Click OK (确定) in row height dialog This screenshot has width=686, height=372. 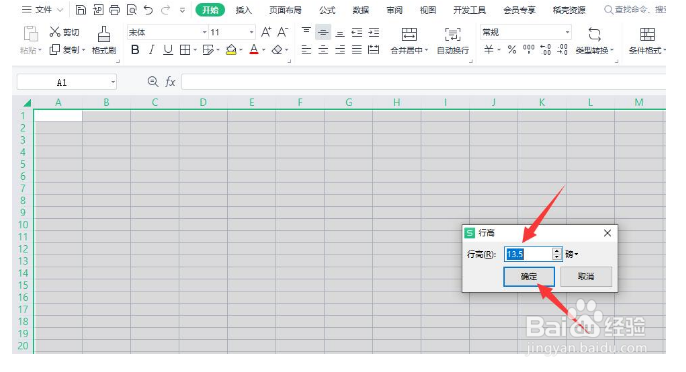529,277
